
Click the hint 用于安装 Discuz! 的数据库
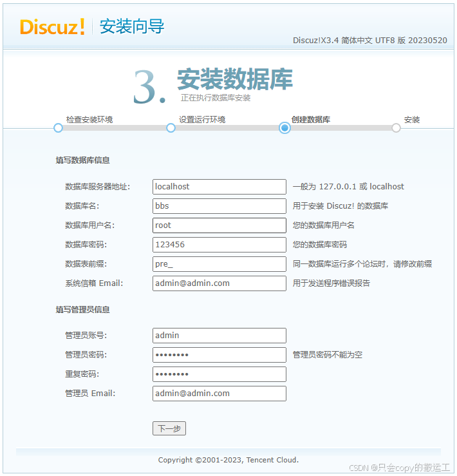[x=340, y=206]
